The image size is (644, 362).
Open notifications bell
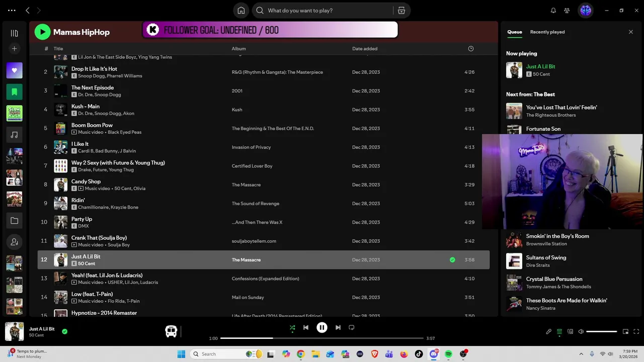pos(553,11)
